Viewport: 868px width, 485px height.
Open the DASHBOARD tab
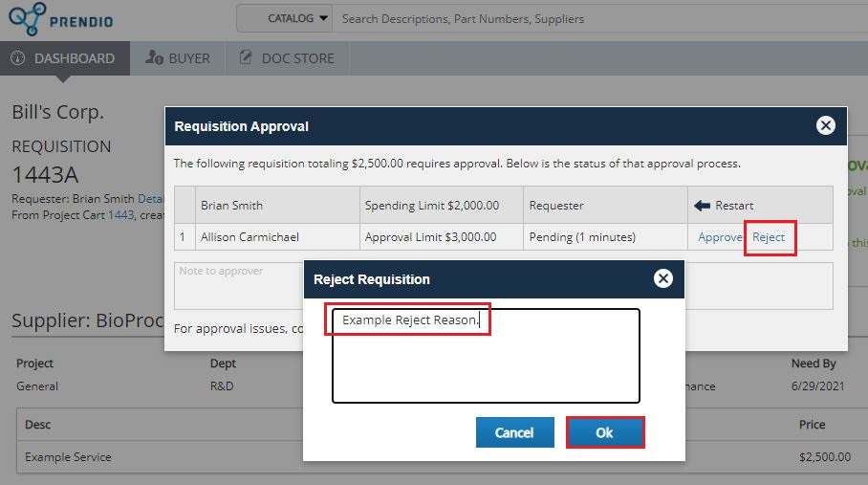(x=64, y=58)
